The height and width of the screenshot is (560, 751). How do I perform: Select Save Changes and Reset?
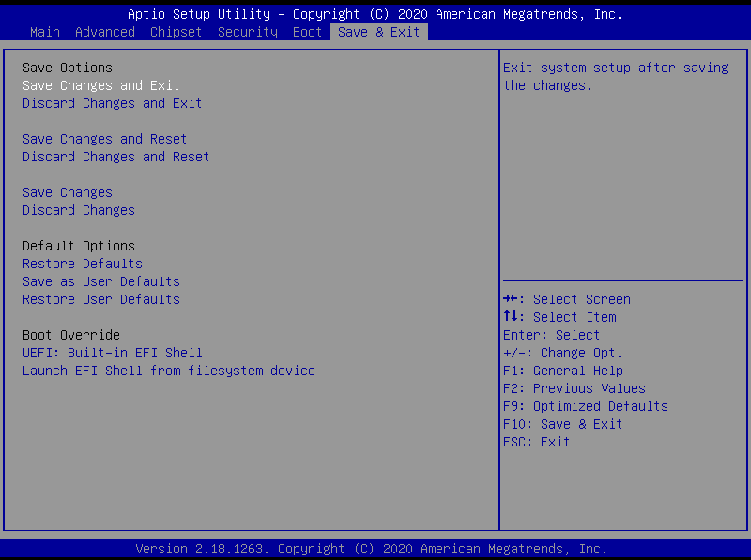(x=105, y=139)
